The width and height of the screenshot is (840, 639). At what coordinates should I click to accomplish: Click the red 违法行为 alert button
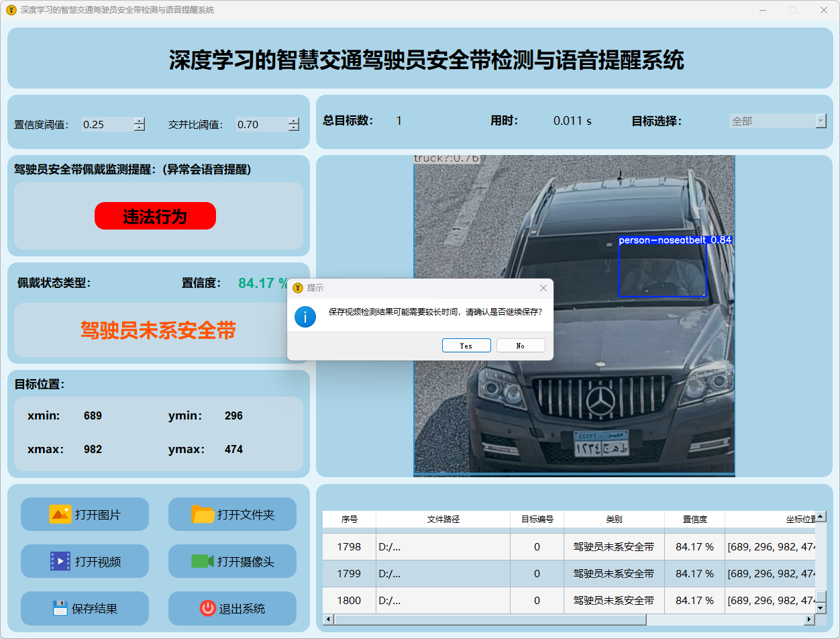click(155, 216)
